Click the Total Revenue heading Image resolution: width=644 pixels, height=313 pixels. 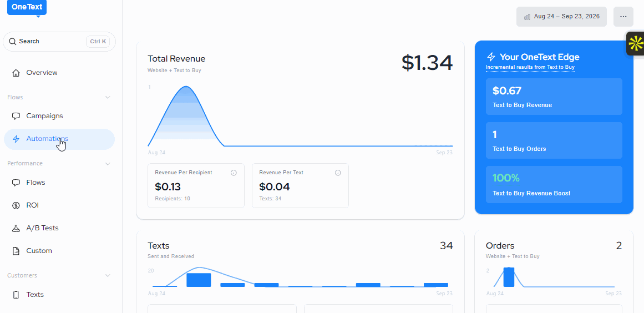click(x=176, y=59)
